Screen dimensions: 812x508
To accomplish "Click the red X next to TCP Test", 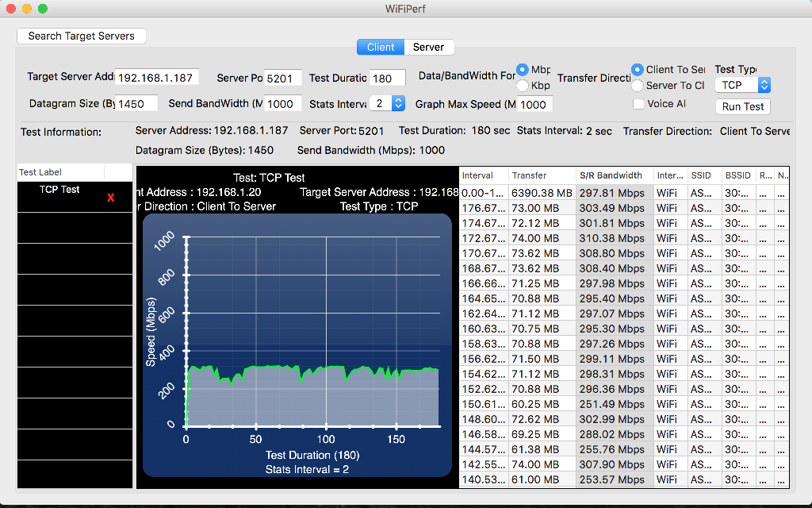I will click(x=111, y=198).
